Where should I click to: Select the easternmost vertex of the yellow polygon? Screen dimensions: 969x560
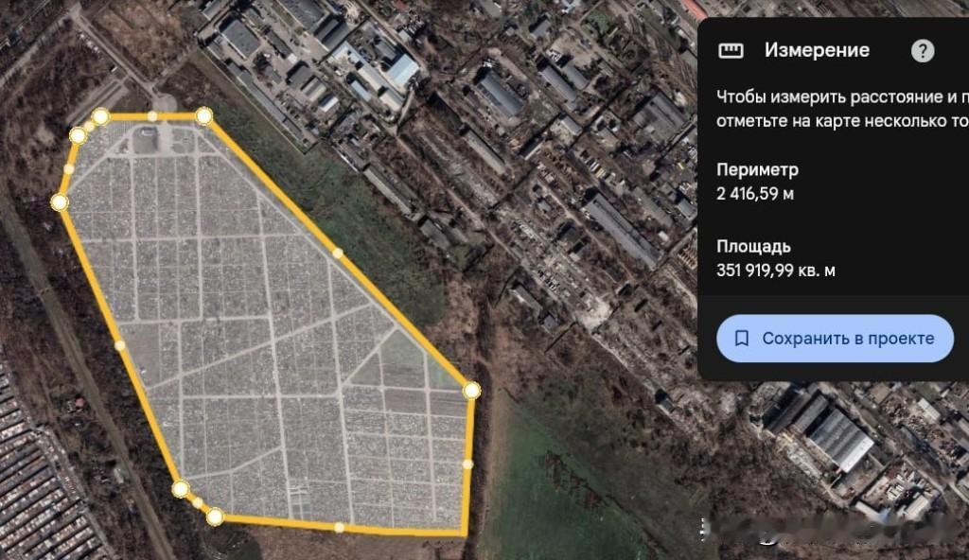[471, 390]
